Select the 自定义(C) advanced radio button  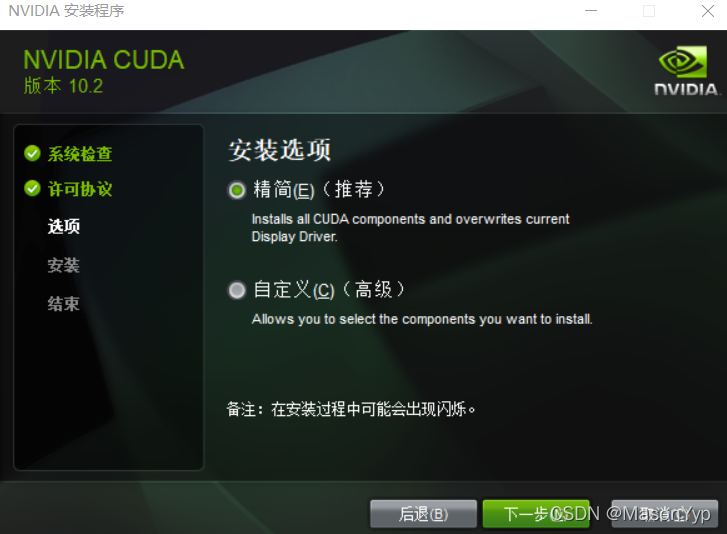(x=237, y=291)
